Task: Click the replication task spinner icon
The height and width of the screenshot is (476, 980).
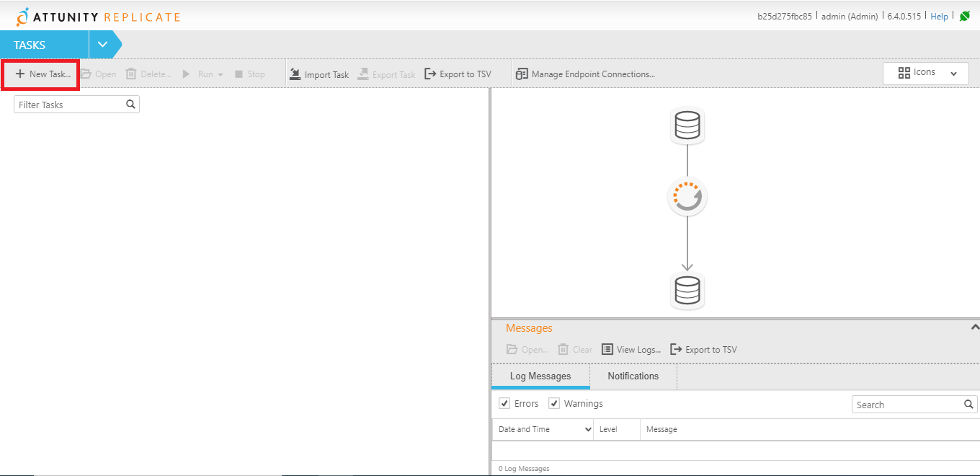Action: pyautogui.click(x=687, y=197)
